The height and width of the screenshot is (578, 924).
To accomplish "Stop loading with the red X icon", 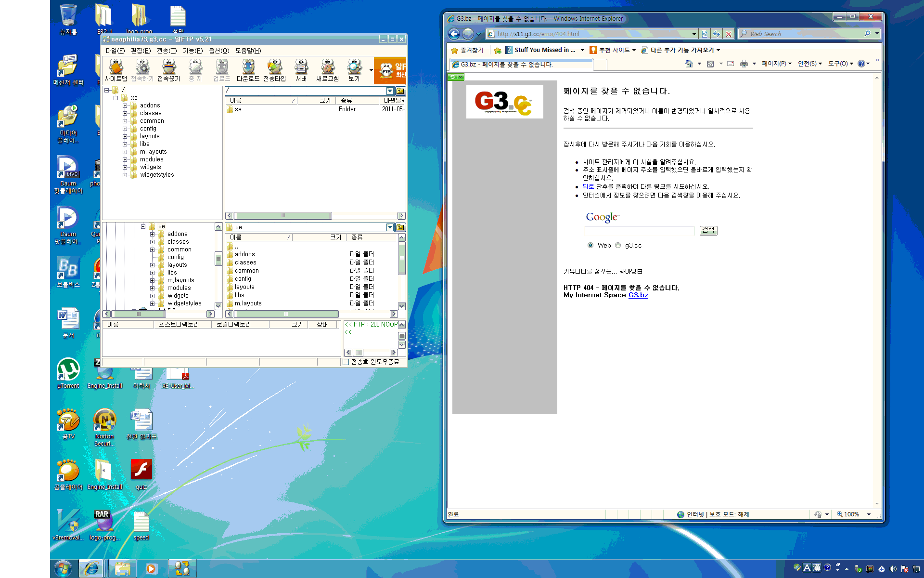I will tap(729, 34).
